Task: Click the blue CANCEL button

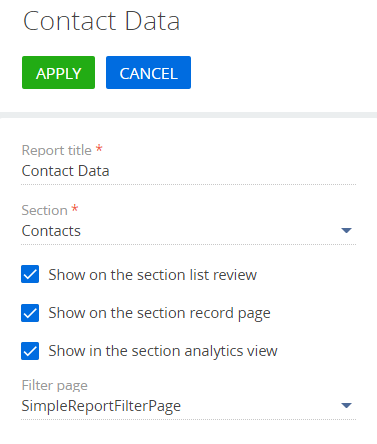Action: click(148, 72)
